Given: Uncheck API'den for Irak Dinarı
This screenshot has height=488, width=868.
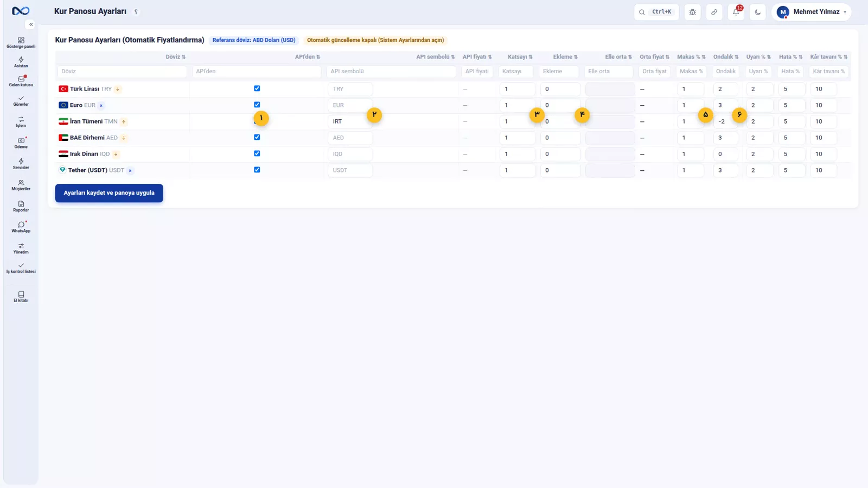Looking at the screenshot, I should [x=257, y=153].
